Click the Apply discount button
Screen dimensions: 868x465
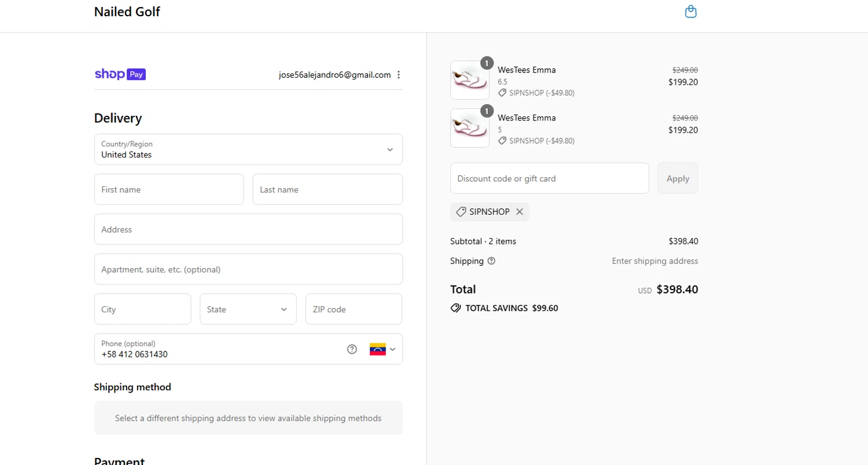point(678,178)
